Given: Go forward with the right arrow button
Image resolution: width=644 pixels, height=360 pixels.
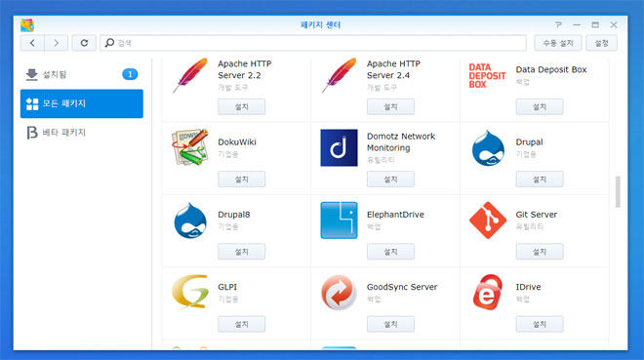Looking at the screenshot, I should 57,43.
